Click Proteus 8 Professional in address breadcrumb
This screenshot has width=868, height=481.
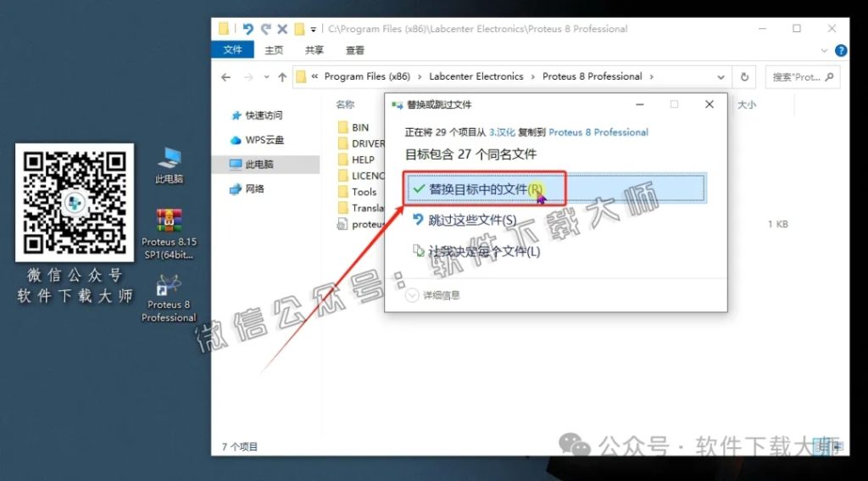pos(593,76)
